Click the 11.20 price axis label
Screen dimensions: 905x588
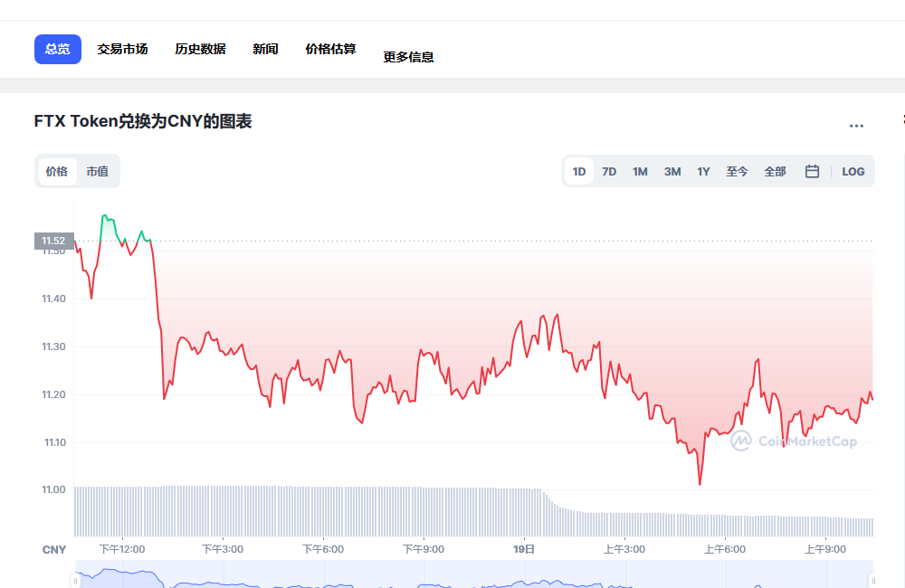[53, 394]
